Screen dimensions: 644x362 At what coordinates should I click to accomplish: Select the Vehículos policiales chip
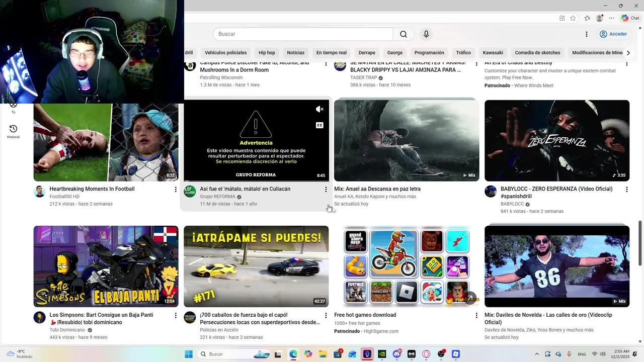pyautogui.click(x=225, y=53)
